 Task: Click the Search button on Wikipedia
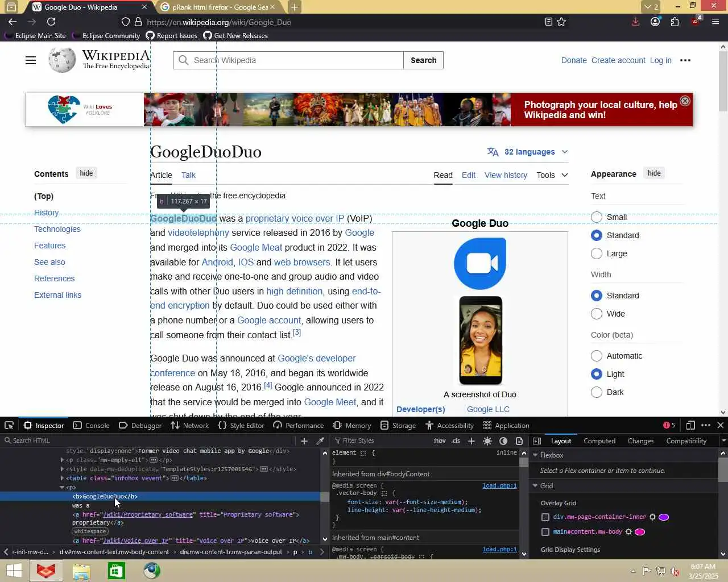[424, 60]
